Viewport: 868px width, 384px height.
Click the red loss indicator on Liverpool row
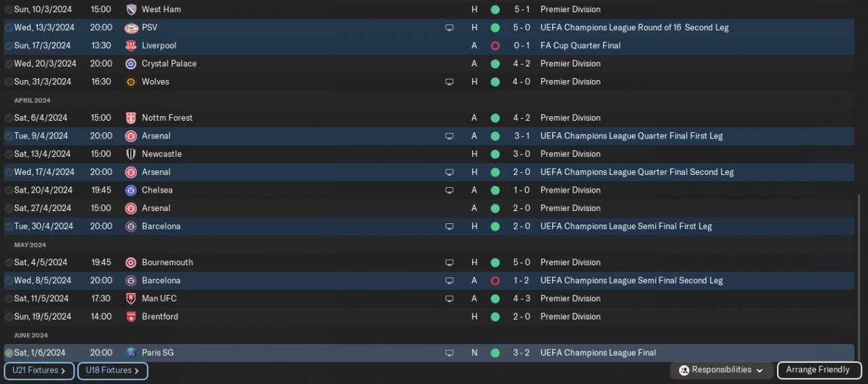click(x=495, y=45)
